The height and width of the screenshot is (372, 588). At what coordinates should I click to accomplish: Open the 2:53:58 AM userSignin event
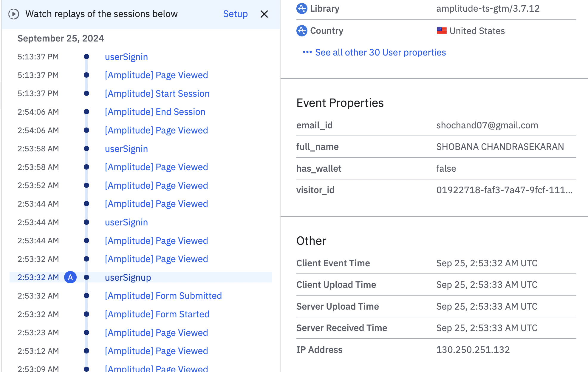[x=126, y=149]
